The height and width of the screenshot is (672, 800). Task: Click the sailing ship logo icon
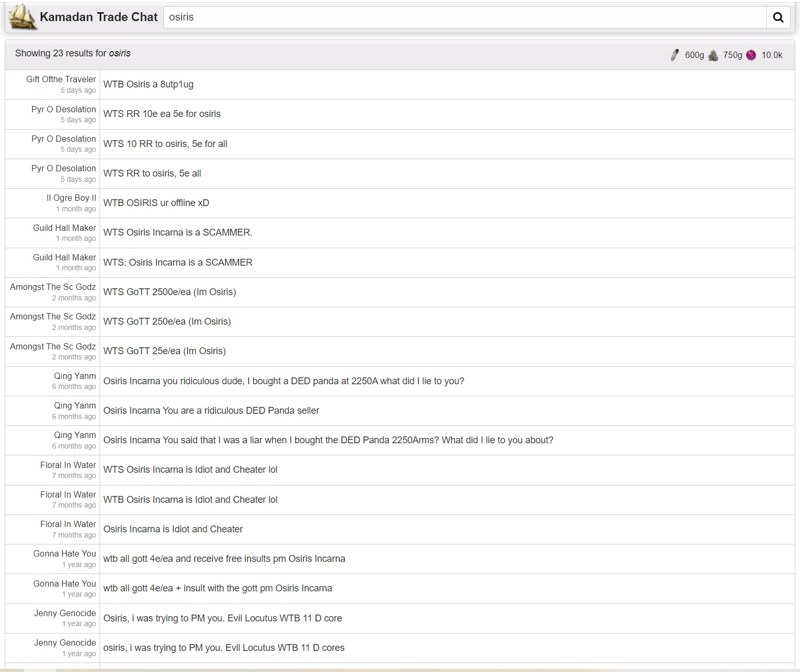pos(23,17)
